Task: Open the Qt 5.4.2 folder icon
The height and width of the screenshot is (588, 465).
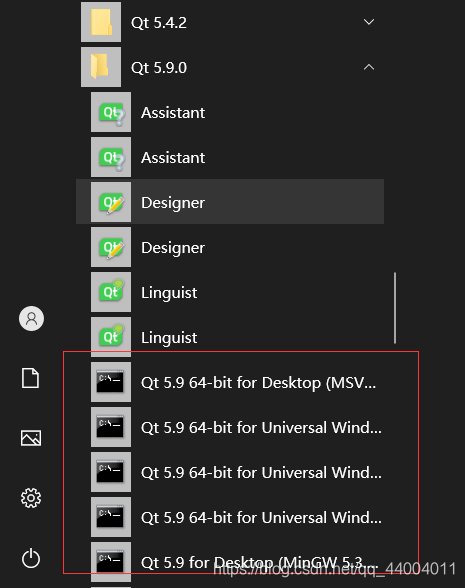Action: pos(101,22)
